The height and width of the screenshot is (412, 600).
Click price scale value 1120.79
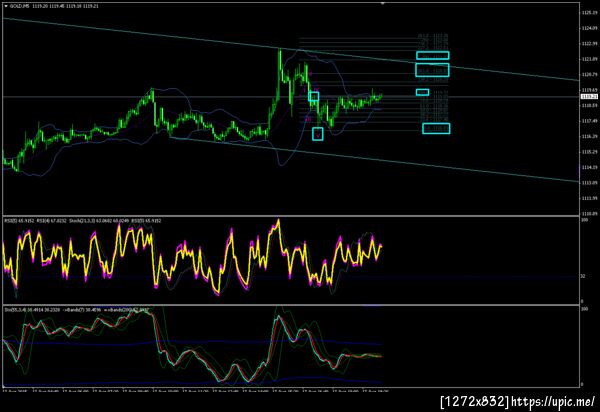click(x=589, y=74)
